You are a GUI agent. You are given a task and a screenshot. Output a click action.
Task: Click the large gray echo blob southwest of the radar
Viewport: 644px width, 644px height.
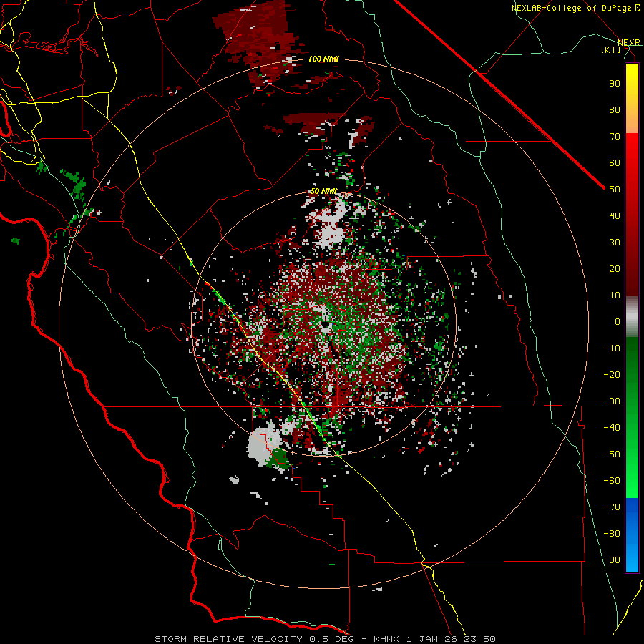click(x=262, y=446)
